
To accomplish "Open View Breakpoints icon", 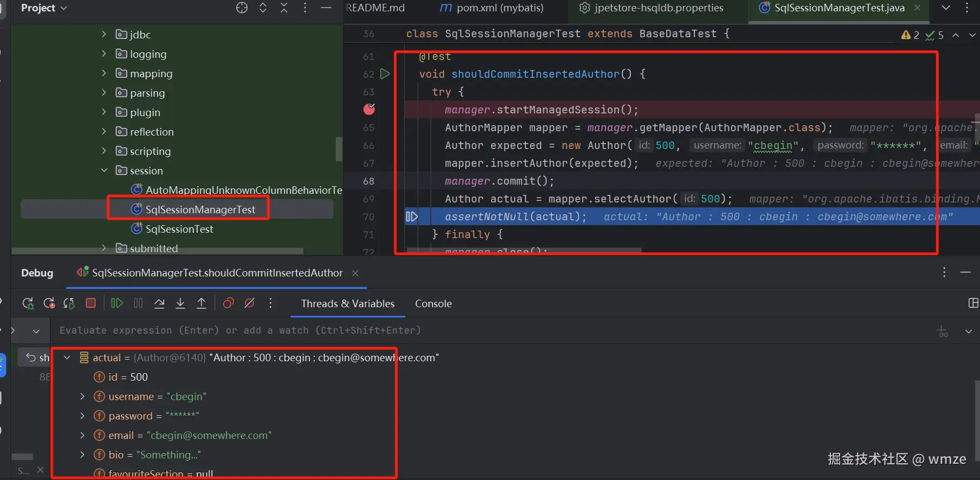I will pyautogui.click(x=228, y=303).
